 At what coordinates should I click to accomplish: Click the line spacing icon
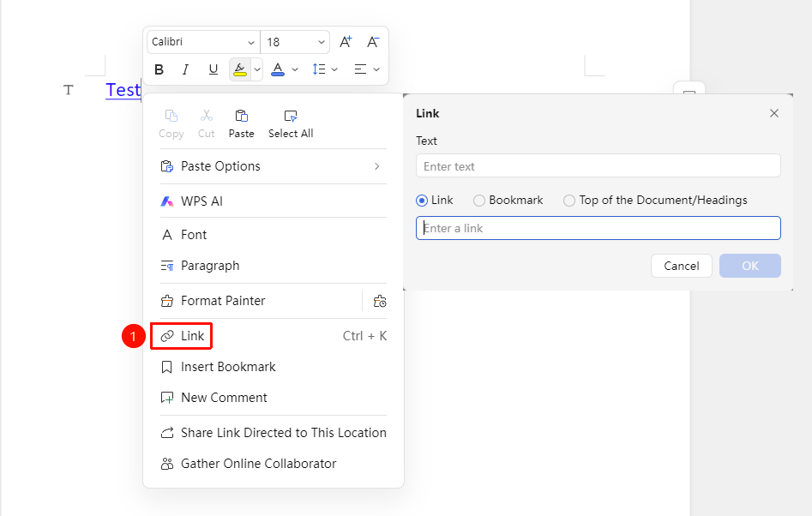click(319, 69)
